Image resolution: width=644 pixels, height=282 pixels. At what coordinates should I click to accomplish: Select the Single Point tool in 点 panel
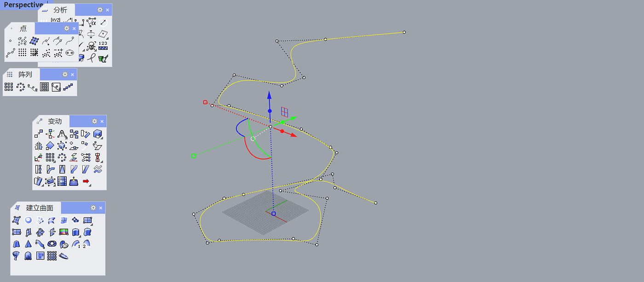pos(11,41)
